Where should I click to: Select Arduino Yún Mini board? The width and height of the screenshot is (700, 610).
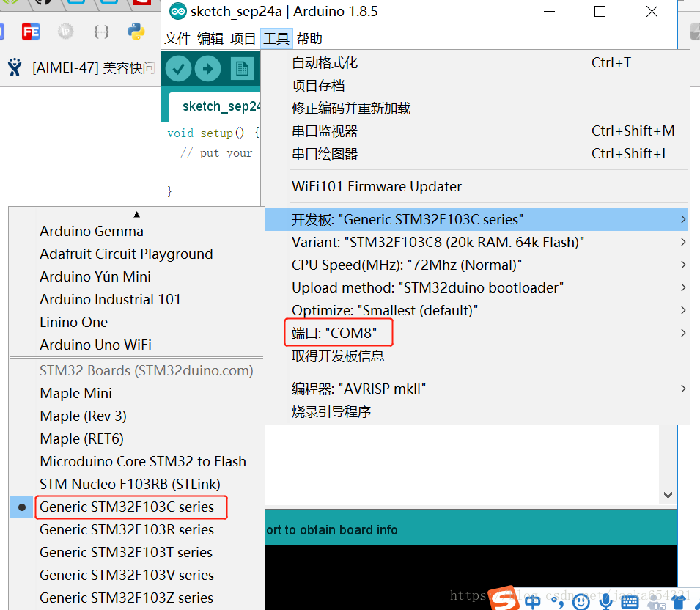(136, 277)
